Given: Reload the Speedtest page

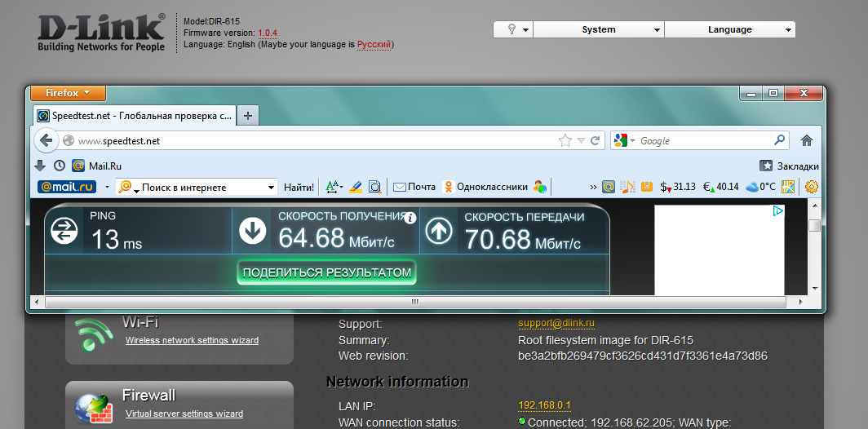Looking at the screenshot, I should 596,140.
